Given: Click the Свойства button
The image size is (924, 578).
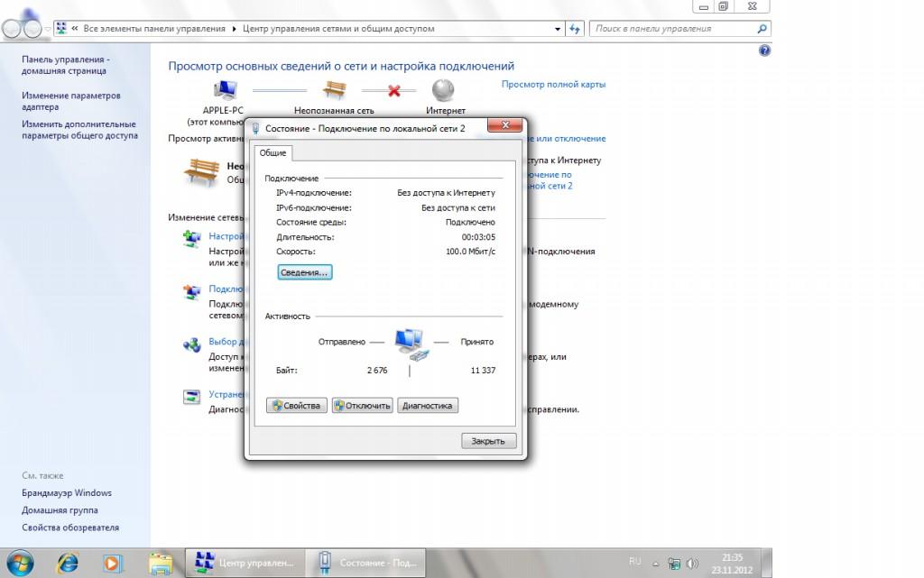Looking at the screenshot, I should pyautogui.click(x=296, y=406).
